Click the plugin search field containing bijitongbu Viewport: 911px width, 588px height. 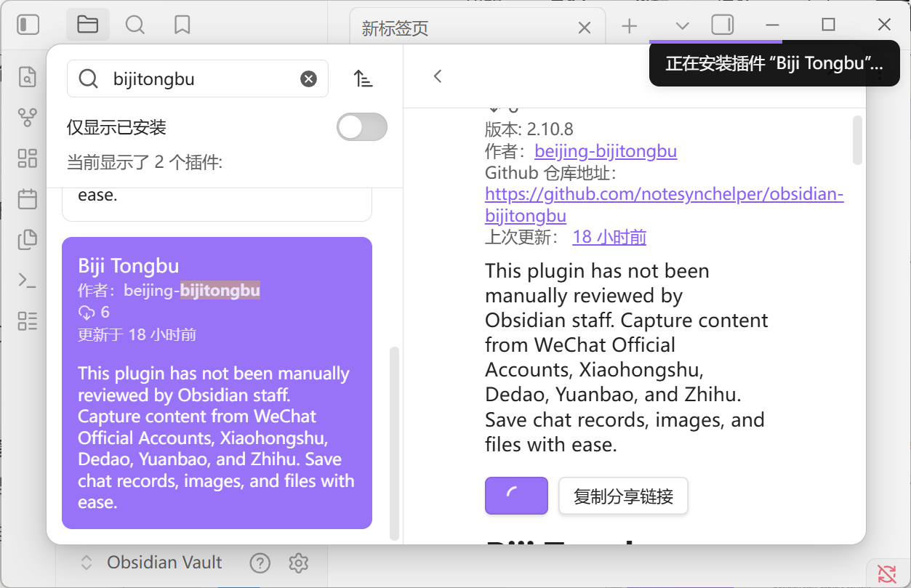pyautogui.click(x=198, y=78)
